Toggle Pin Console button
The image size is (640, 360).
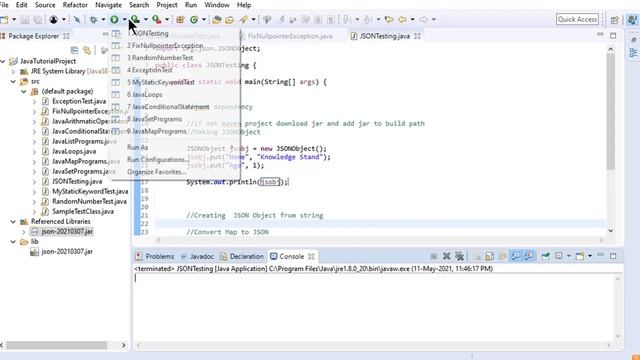(x=545, y=256)
